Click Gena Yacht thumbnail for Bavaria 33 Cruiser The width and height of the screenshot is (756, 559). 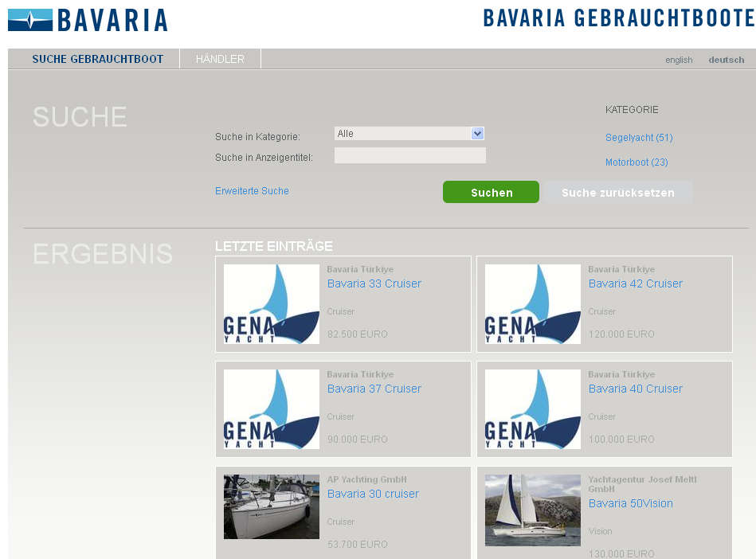tap(272, 304)
